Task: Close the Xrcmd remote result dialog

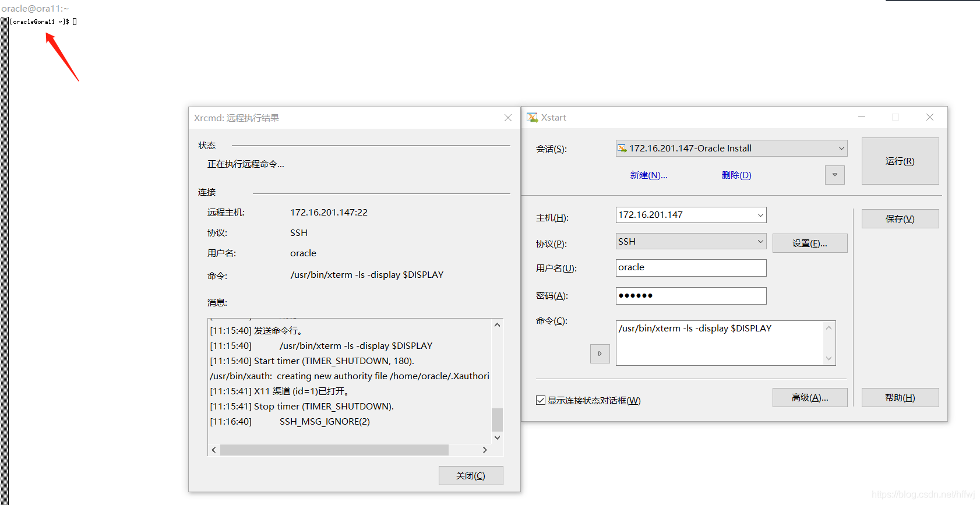Action: (507, 118)
